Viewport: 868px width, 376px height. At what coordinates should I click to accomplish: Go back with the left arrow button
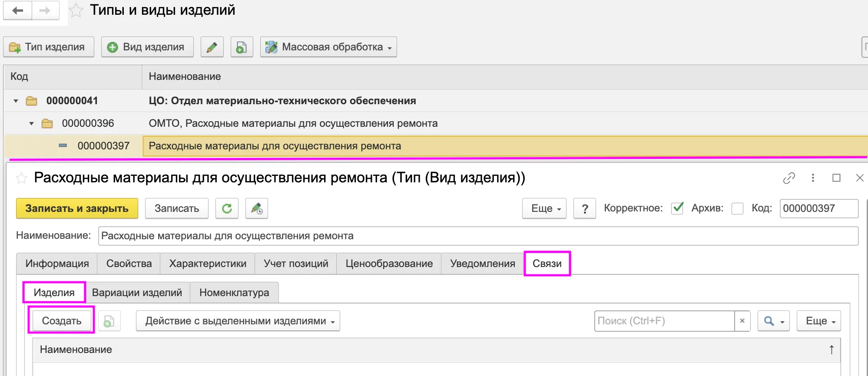18,10
